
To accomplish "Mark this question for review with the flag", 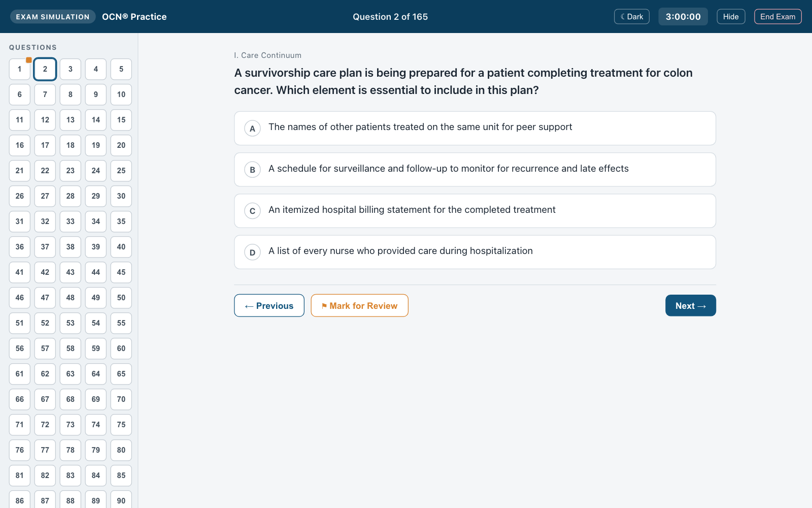I will click(x=359, y=306).
